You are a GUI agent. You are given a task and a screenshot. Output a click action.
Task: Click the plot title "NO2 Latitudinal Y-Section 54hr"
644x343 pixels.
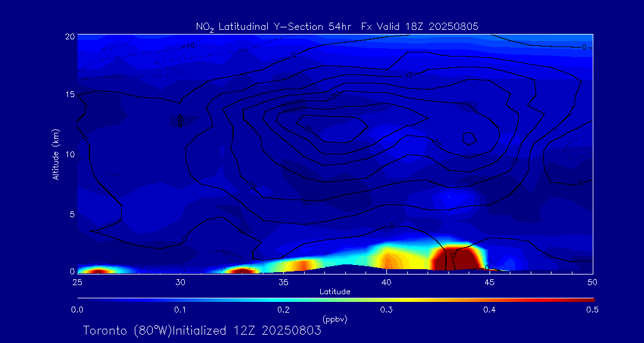(273, 27)
